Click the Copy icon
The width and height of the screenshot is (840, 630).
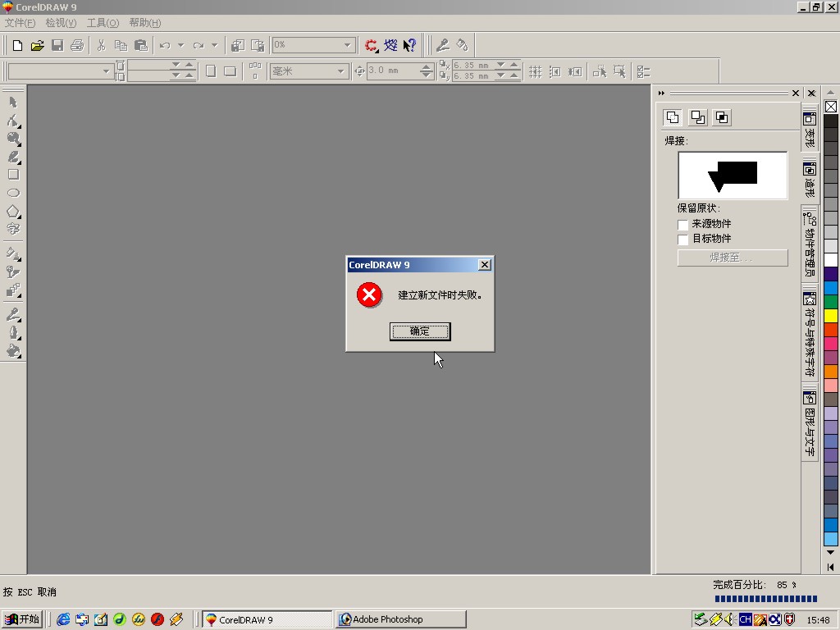tap(121, 46)
